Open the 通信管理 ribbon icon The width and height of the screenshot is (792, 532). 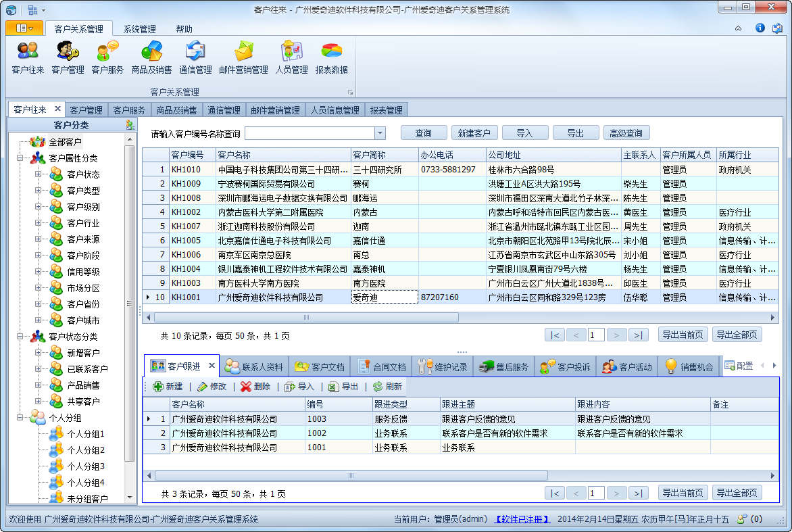pyautogui.click(x=196, y=56)
